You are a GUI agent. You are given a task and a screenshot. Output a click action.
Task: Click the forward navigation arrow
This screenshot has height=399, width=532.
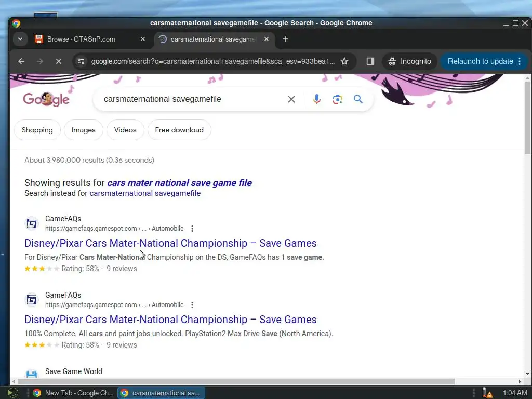pos(39,61)
